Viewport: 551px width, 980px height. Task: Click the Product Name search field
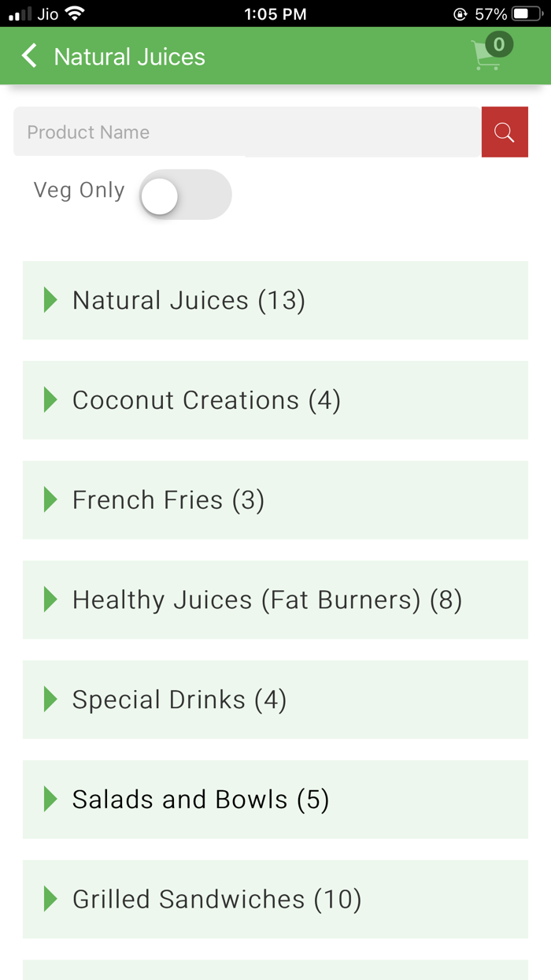pyautogui.click(x=236, y=132)
